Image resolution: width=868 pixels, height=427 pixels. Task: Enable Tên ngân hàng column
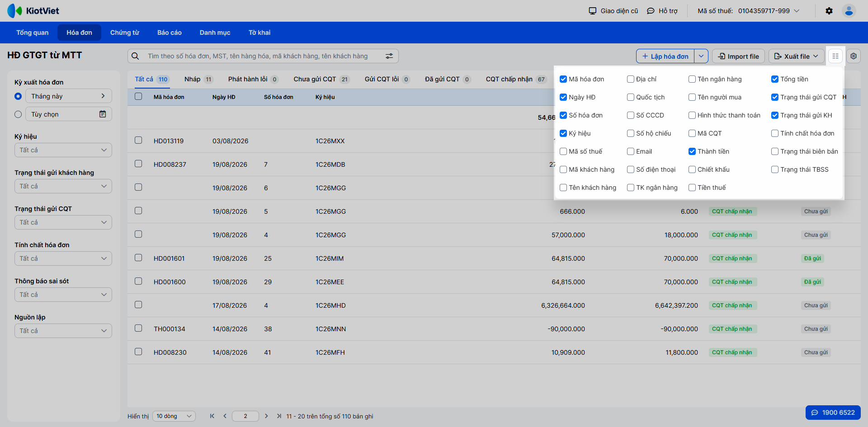692,79
